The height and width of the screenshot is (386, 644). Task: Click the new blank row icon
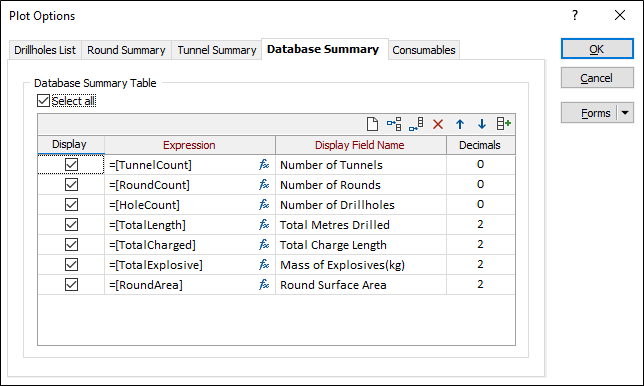tap(372, 124)
